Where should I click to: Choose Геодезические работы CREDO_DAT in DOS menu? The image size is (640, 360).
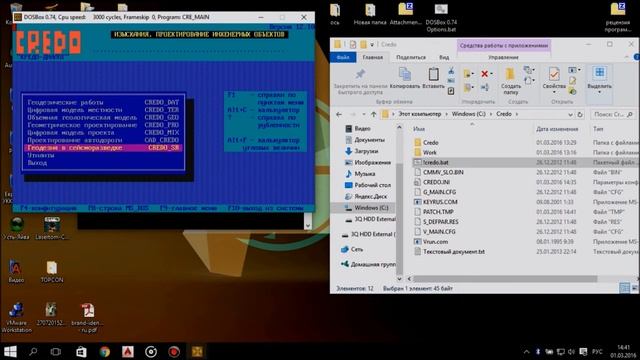(103, 102)
